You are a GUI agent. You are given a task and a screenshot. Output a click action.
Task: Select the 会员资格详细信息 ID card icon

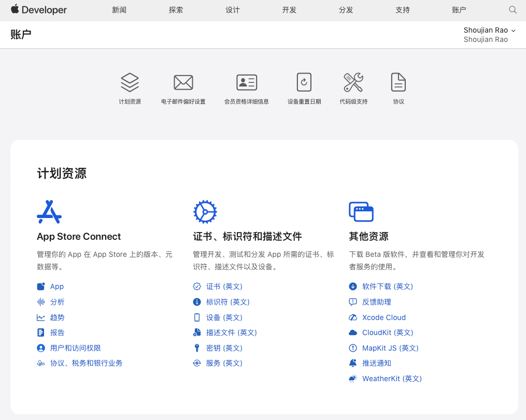coord(247,82)
